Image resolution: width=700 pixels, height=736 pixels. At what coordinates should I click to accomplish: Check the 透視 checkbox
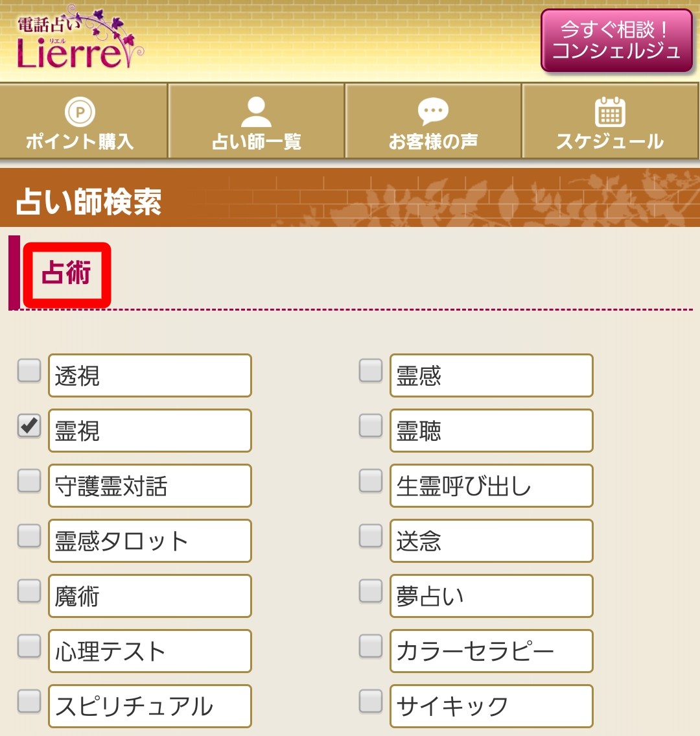coord(29,371)
